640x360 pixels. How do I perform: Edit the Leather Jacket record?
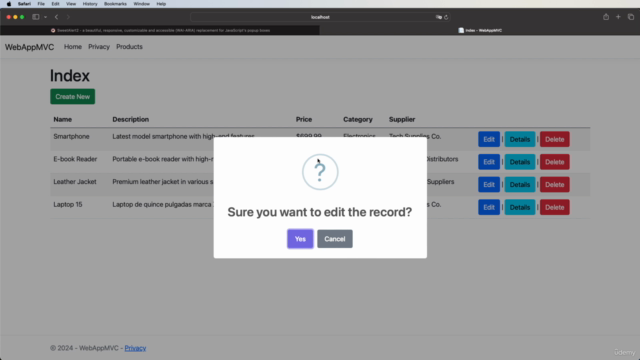(x=489, y=184)
